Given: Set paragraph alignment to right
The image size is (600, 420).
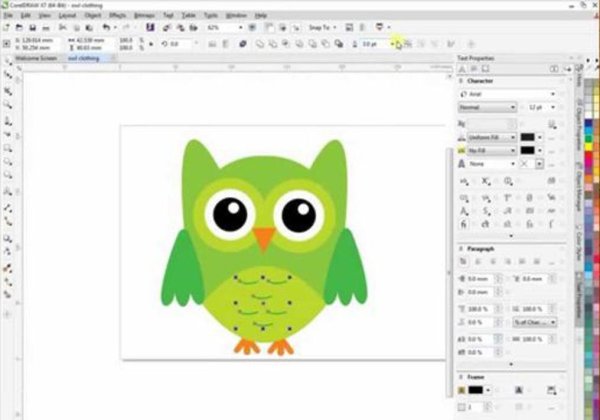Looking at the screenshot, I should tap(507, 262).
